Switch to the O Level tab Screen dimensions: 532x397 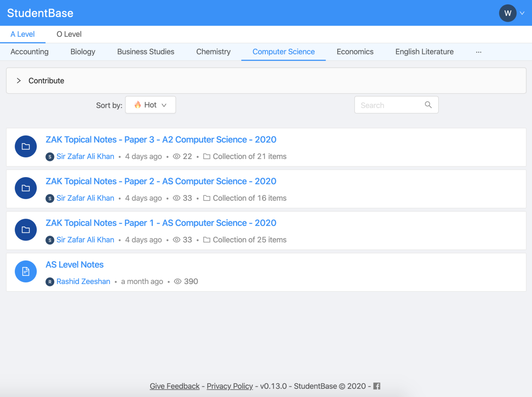tap(69, 34)
